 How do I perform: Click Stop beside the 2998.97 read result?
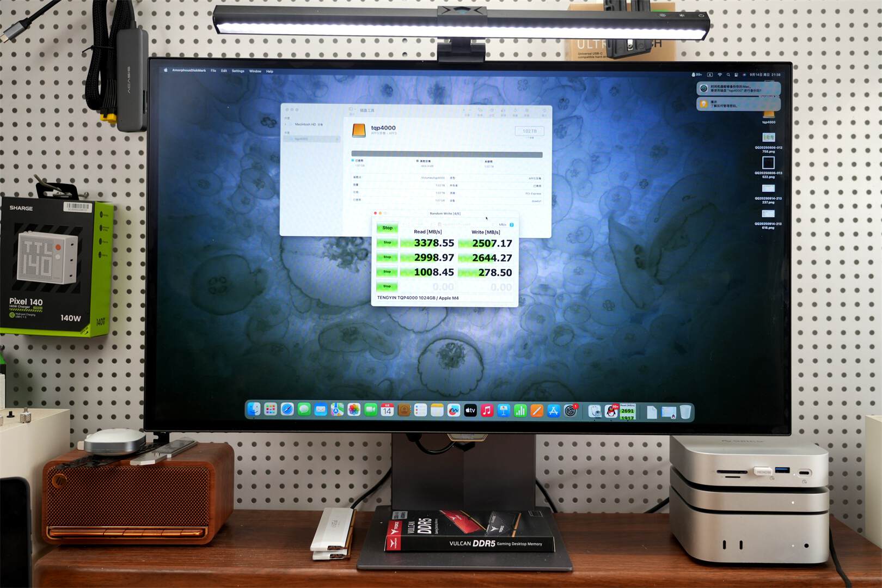point(387,257)
